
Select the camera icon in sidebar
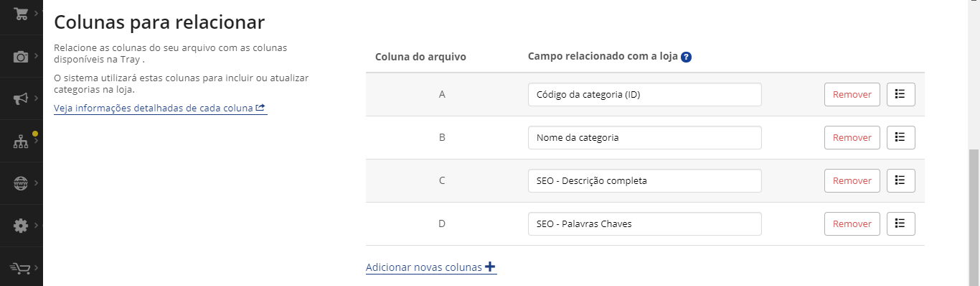coord(21,56)
